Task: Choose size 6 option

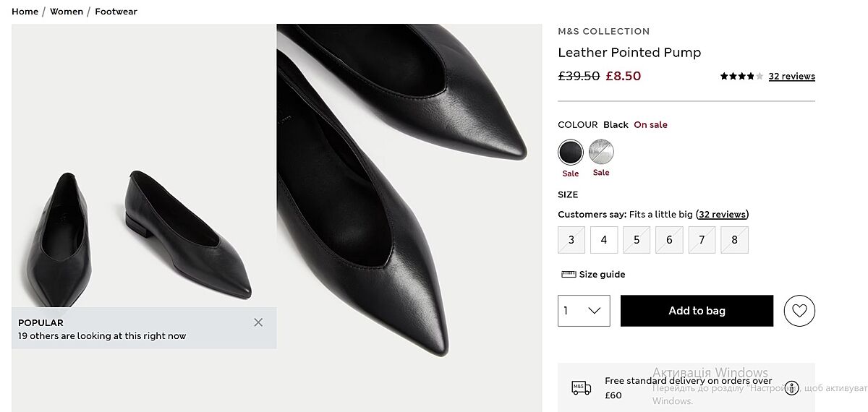Action: [x=669, y=240]
